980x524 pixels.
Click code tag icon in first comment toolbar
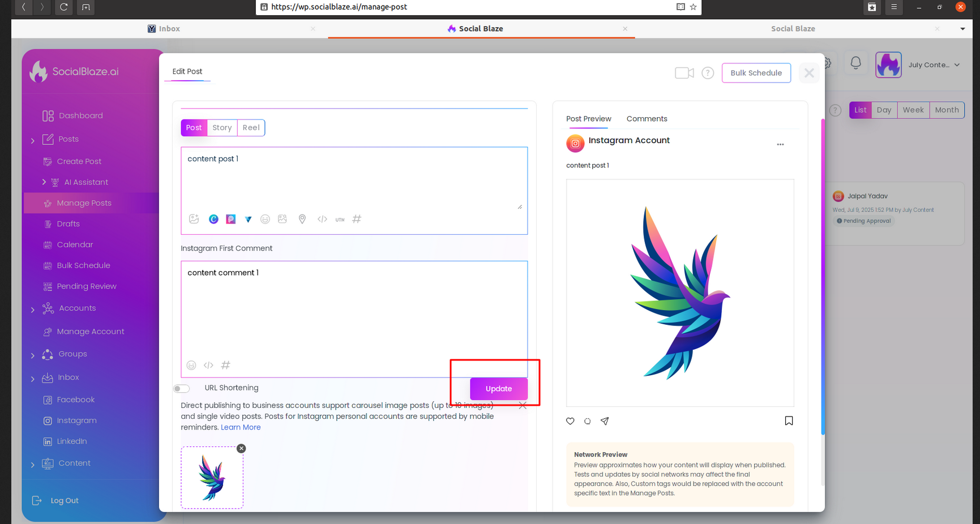click(208, 365)
